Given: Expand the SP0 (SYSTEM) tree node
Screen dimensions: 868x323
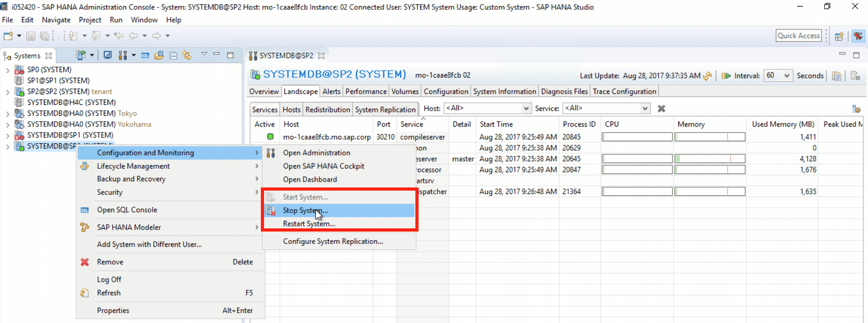Looking at the screenshot, I should (7, 70).
